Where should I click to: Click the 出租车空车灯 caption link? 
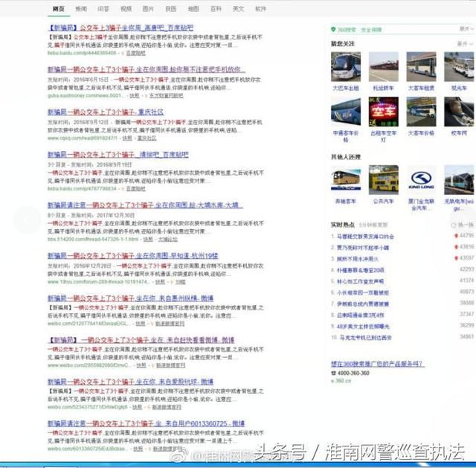click(x=384, y=136)
